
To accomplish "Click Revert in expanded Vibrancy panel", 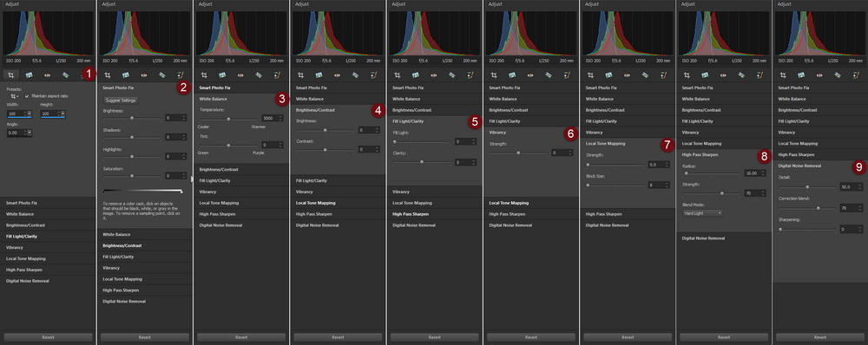I will click(530, 336).
